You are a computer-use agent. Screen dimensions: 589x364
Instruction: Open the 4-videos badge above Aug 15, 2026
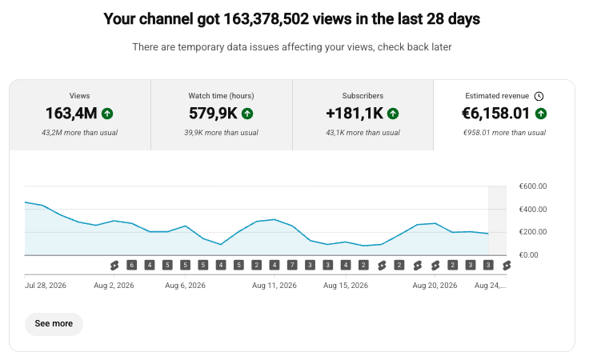pos(346,266)
